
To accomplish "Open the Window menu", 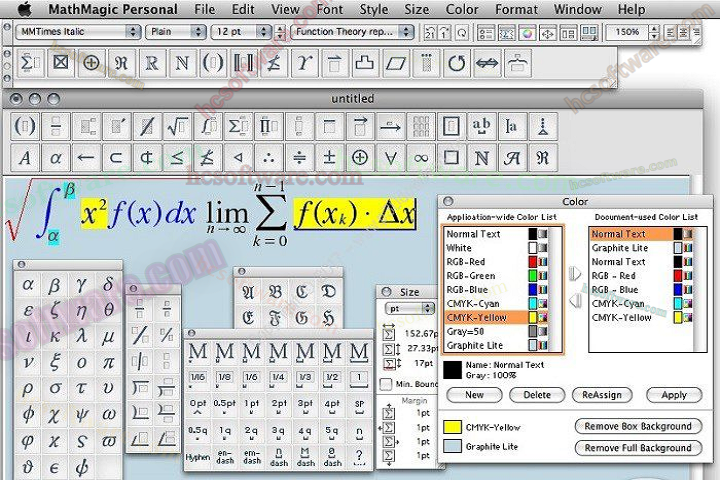I will click(577, 9).
